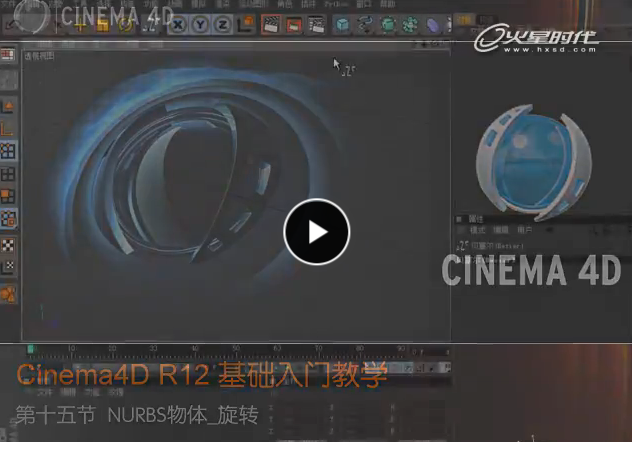The height and width of the screenshot is (465, 632).
Task: Open the render settings icon
Action: click(316, 25)
